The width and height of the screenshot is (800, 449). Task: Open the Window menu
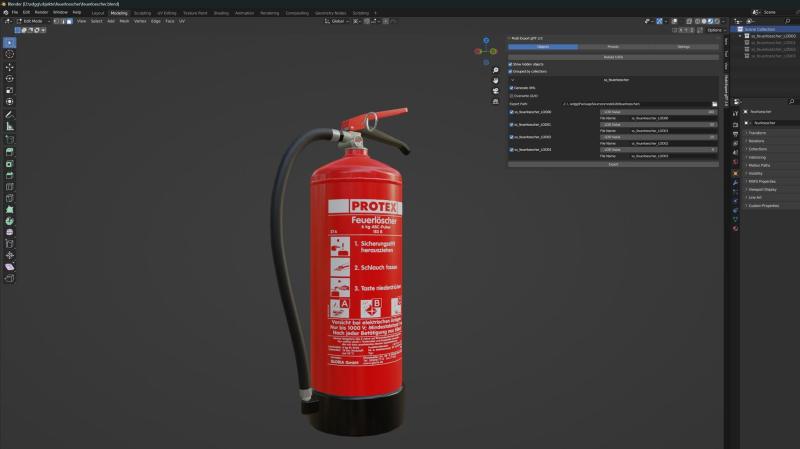60,12
